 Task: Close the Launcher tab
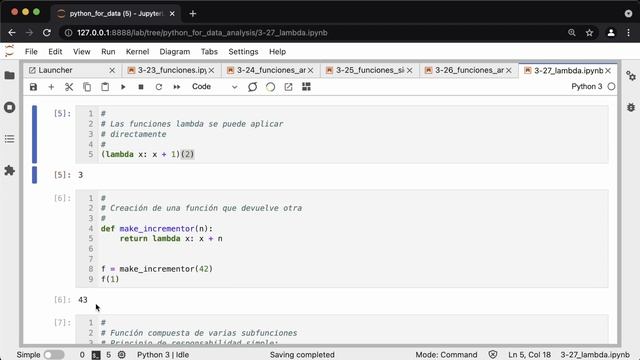click(x=112, y=71)
